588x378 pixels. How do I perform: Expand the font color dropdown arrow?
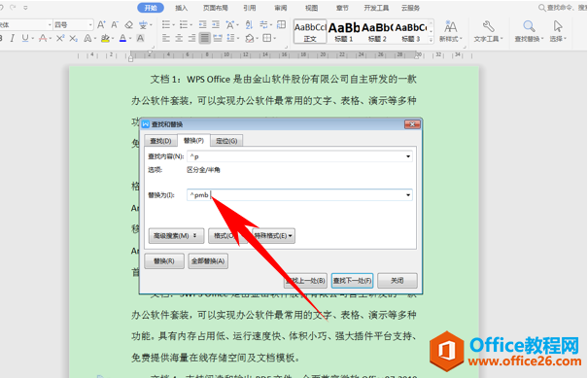coord(130,39)
